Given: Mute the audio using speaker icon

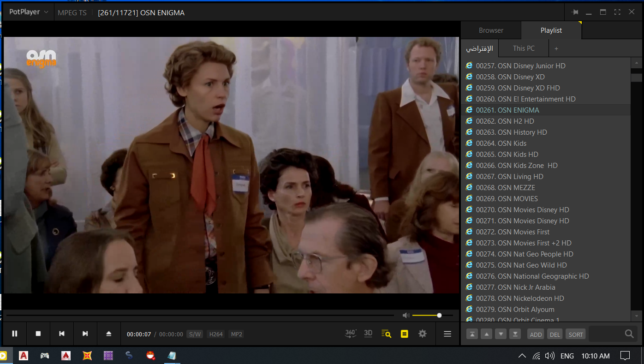Looking at the screenshot, I should [405, 315].
